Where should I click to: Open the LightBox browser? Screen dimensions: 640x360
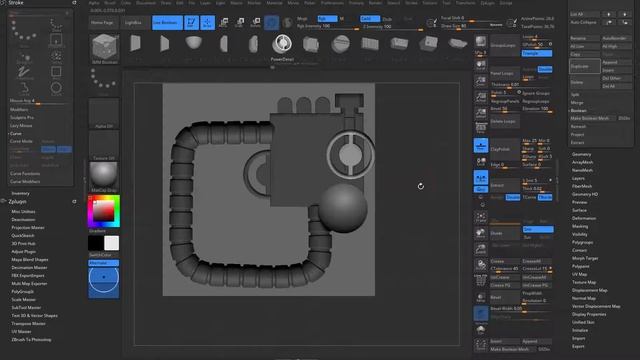click(x=133, y=22)
